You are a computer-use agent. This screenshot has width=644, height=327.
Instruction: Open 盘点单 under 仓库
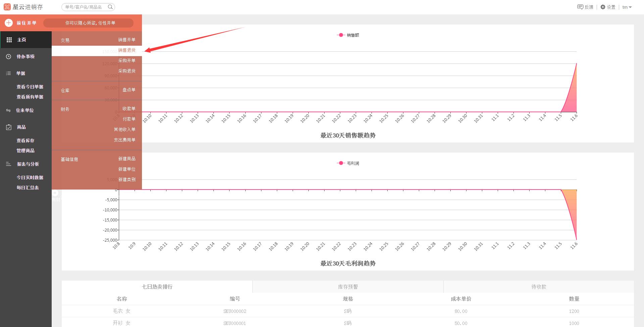click(129, 90)
